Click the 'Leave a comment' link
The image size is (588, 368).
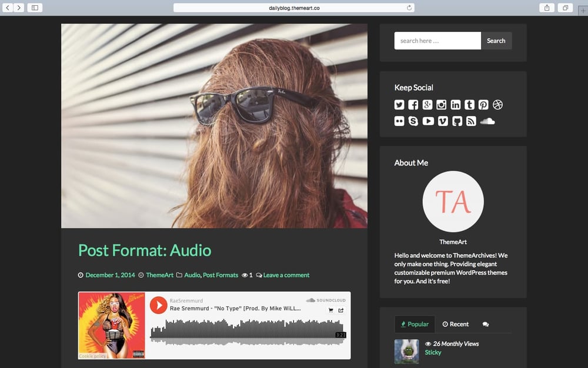click(286, 275)
